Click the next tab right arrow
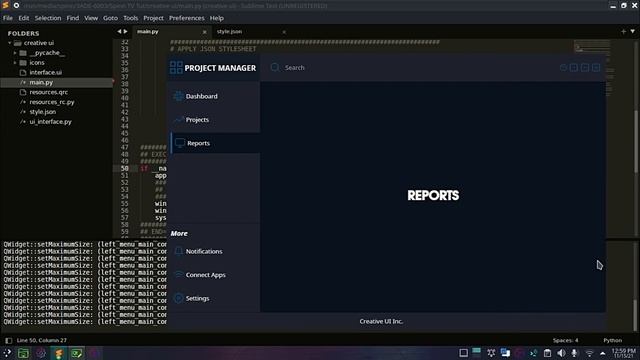 (x=125, y=31)
